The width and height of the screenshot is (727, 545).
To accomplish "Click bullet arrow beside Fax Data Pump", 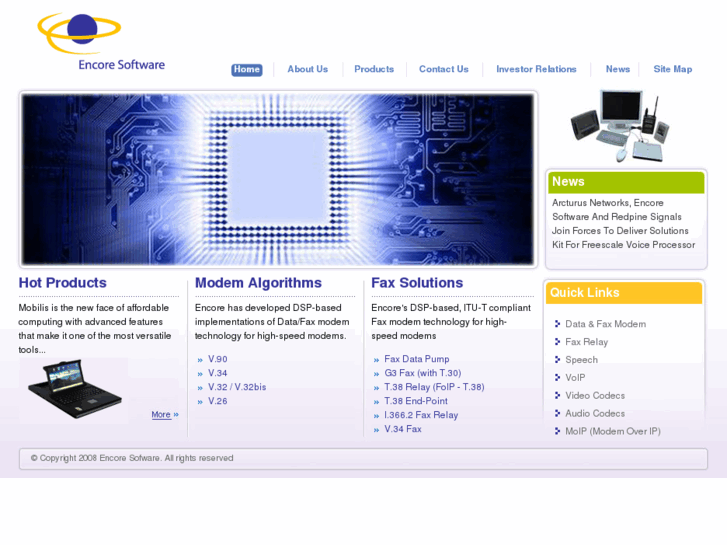I will pyautogui.click(x=376, y=360).
